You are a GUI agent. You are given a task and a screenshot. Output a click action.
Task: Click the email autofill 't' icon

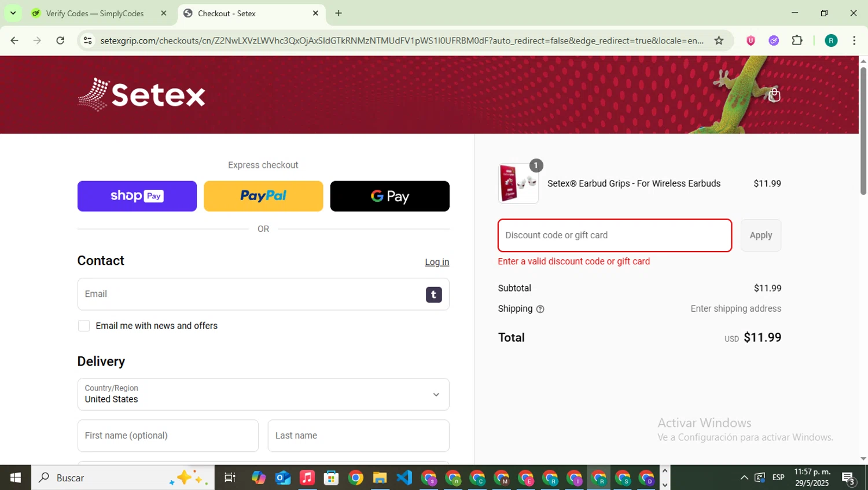click(x=434, y=294)
